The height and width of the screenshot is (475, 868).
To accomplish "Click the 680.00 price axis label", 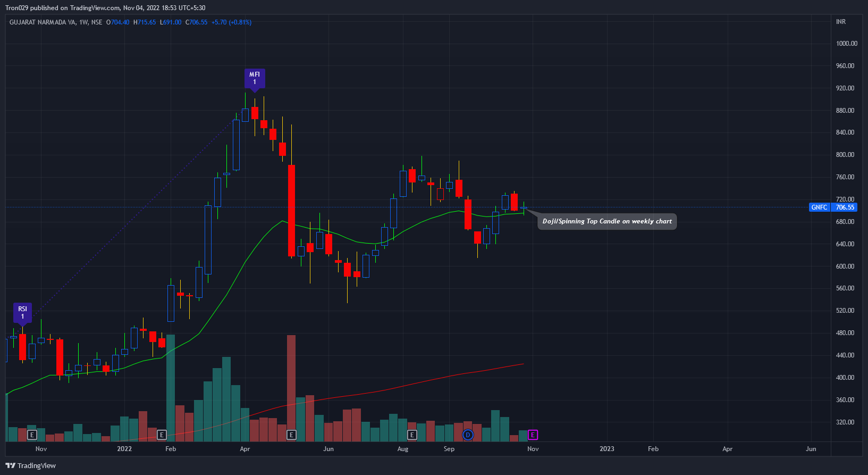I will (845, 222).
